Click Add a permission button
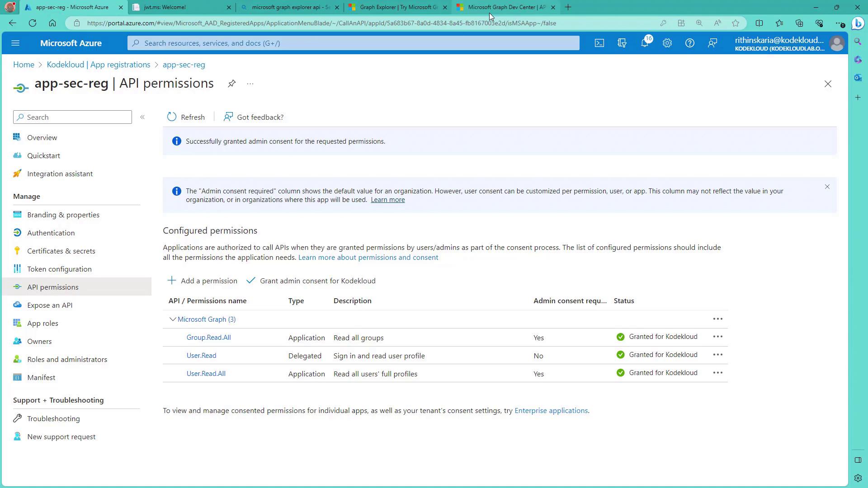Screen dimensions: 868x488 [203, 281]
